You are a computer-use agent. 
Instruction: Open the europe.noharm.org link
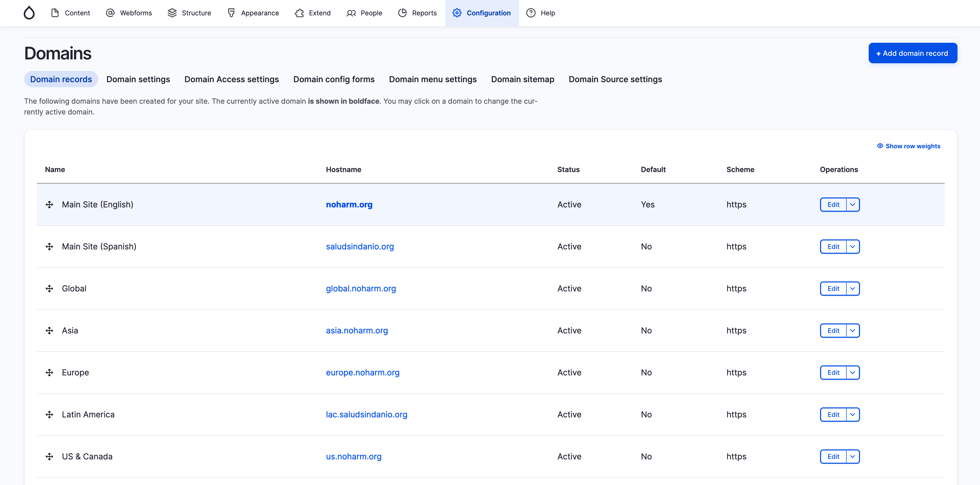click(x=363, y=372)
